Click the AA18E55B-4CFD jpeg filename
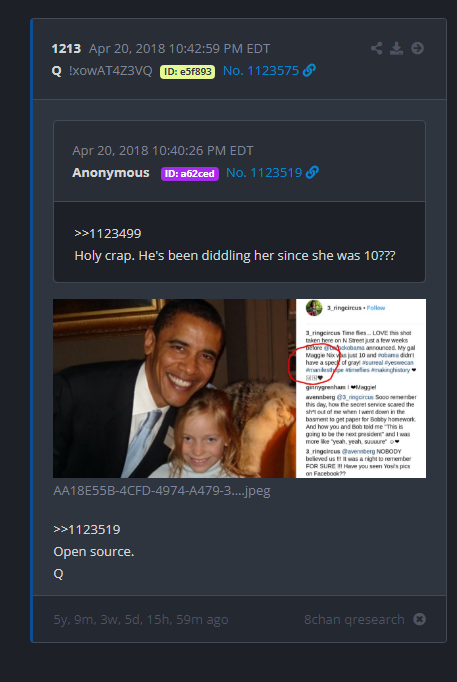 click(x=162, y=491)
